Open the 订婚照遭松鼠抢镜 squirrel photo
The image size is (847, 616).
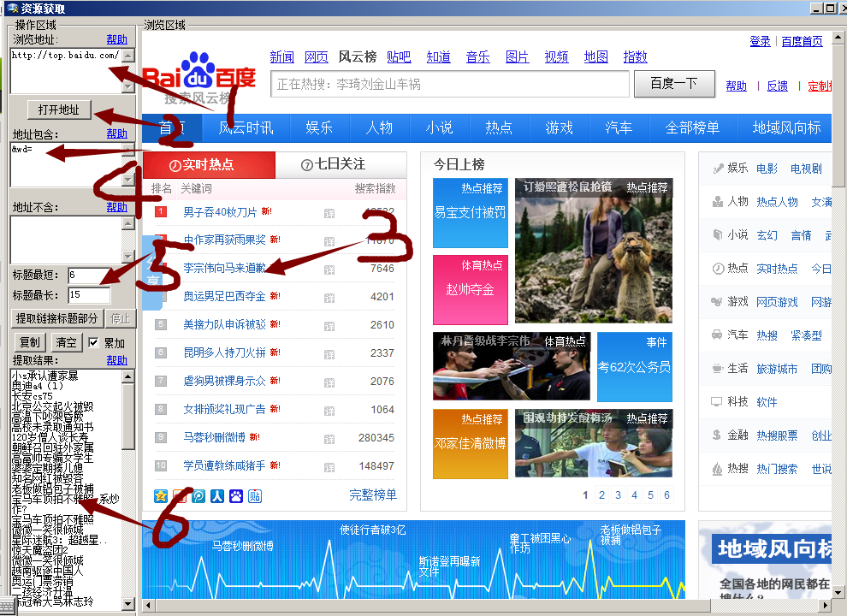point(594,251)
